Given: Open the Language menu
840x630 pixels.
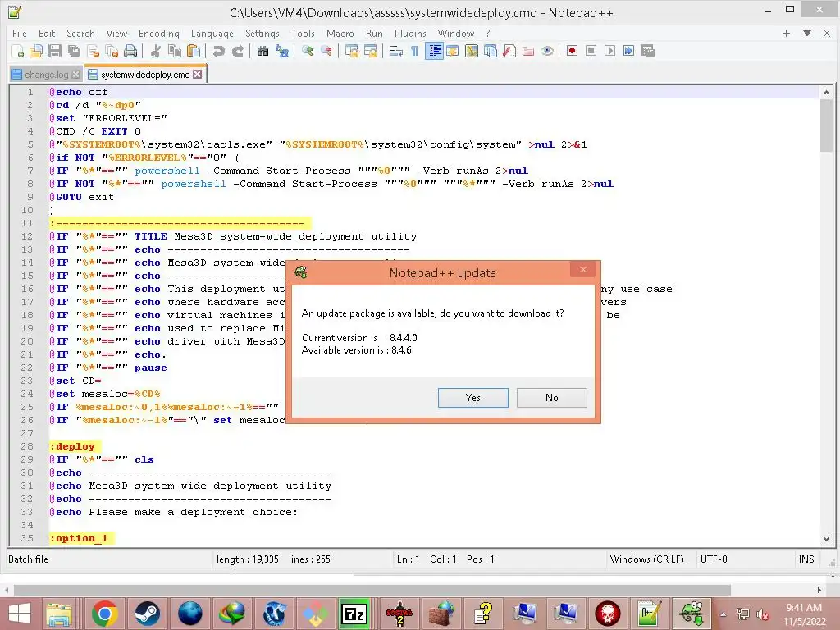Looking at the screenshot, I should click(212, 33).
